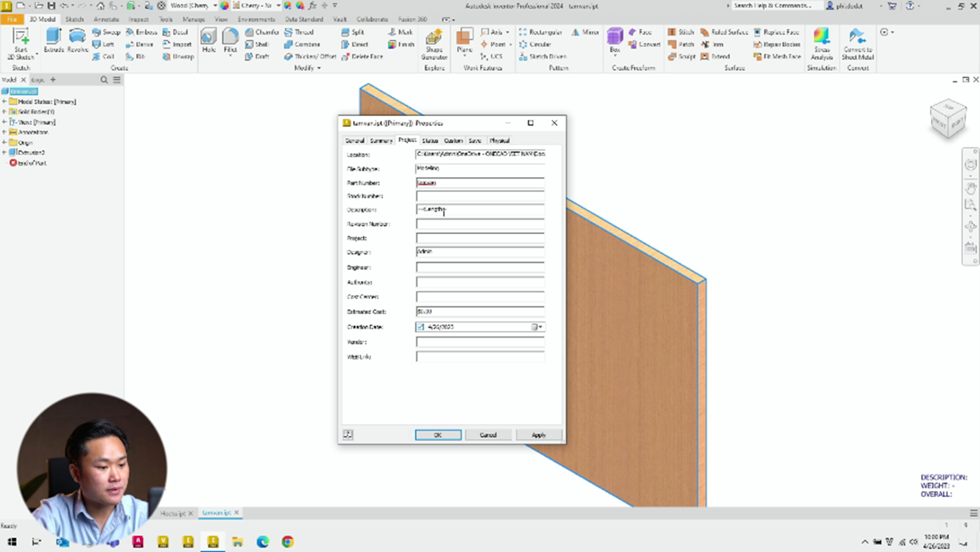Activate the Combine tool
980x552 pixels.
pos(302,45)
